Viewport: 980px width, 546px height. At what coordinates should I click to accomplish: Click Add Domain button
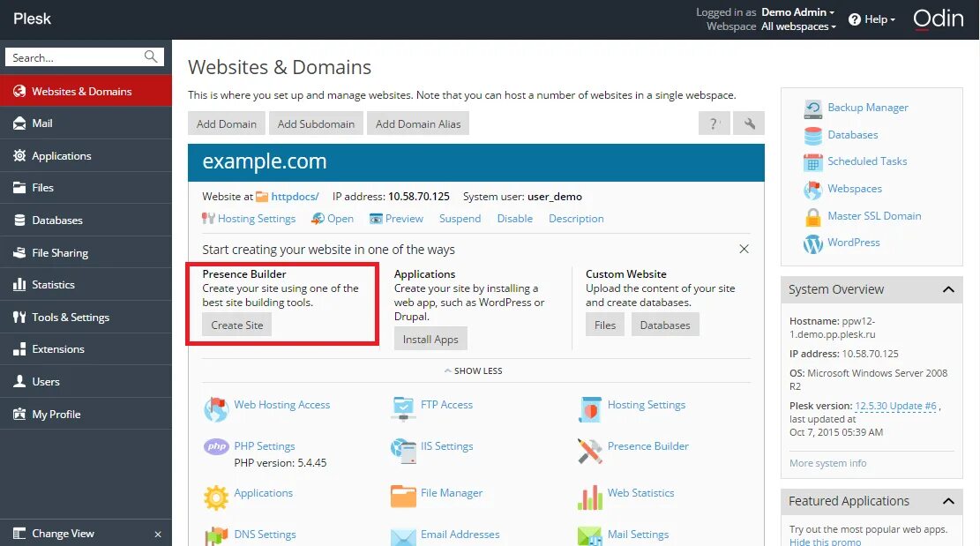click(x=226, y=123)
